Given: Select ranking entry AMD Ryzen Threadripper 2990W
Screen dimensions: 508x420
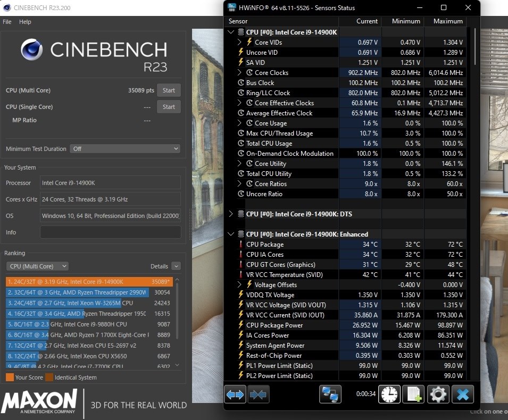Looking at the screenshot, I should [89, 292].
